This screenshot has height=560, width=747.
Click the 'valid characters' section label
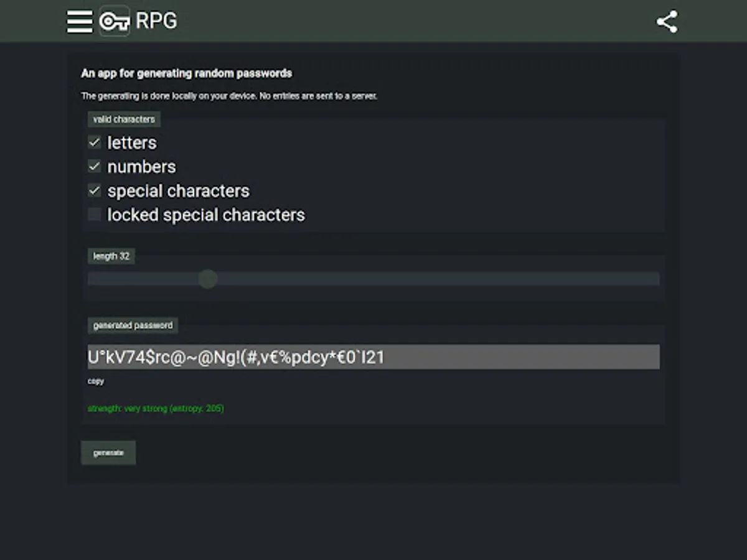(x=124, y=119)
